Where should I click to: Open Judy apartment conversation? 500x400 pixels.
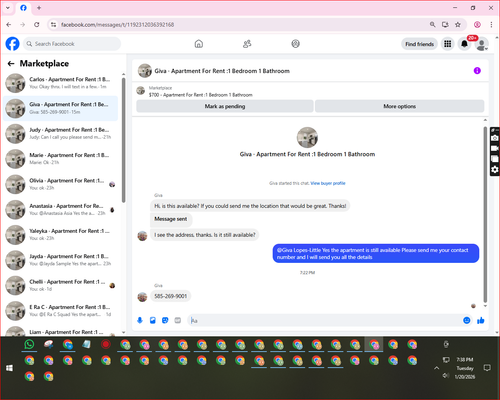point(60,134)
